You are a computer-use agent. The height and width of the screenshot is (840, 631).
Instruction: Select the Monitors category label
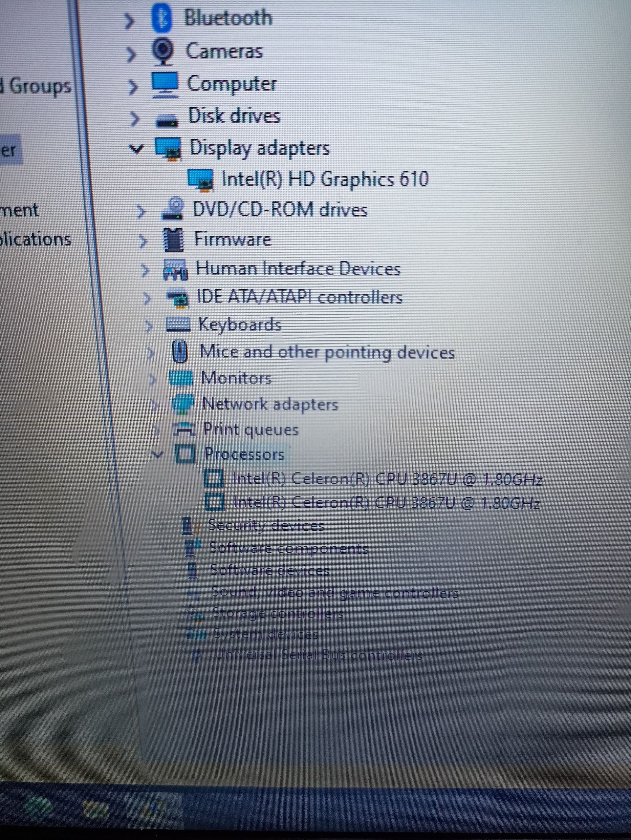tap(236, 378)
